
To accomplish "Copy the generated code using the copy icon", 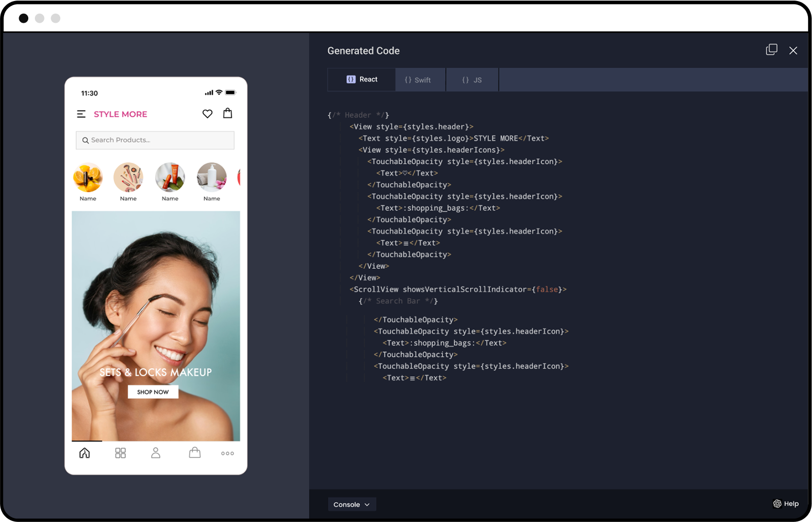I will [x=772, y=50].
